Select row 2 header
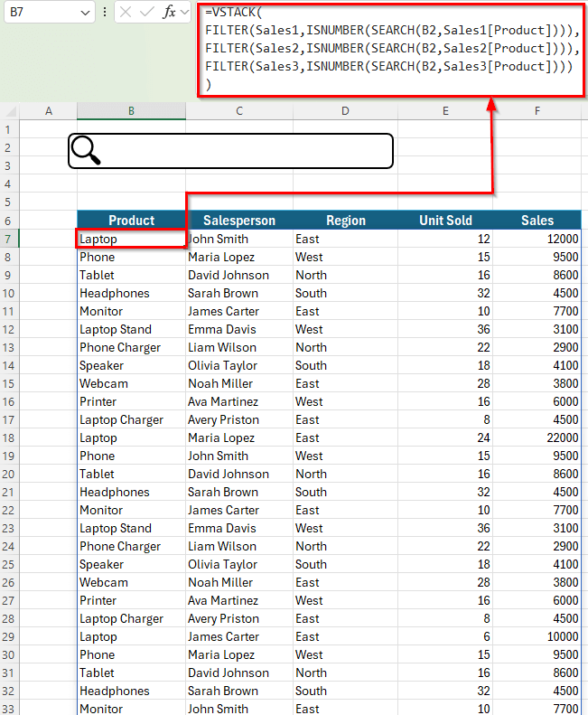The height and width of the screenshot is (715, 588). (x=10, y=148)
